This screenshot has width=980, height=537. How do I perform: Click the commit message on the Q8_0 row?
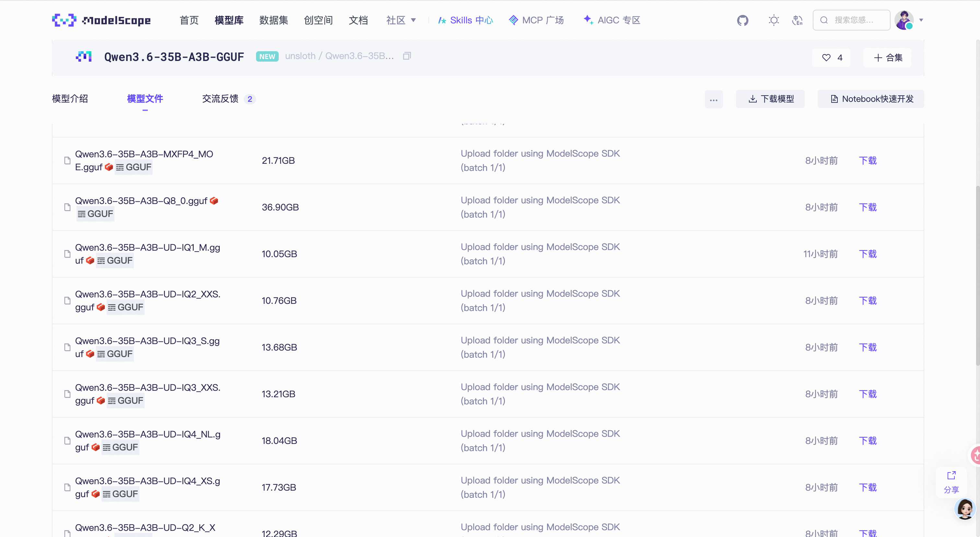coord(540,208)
